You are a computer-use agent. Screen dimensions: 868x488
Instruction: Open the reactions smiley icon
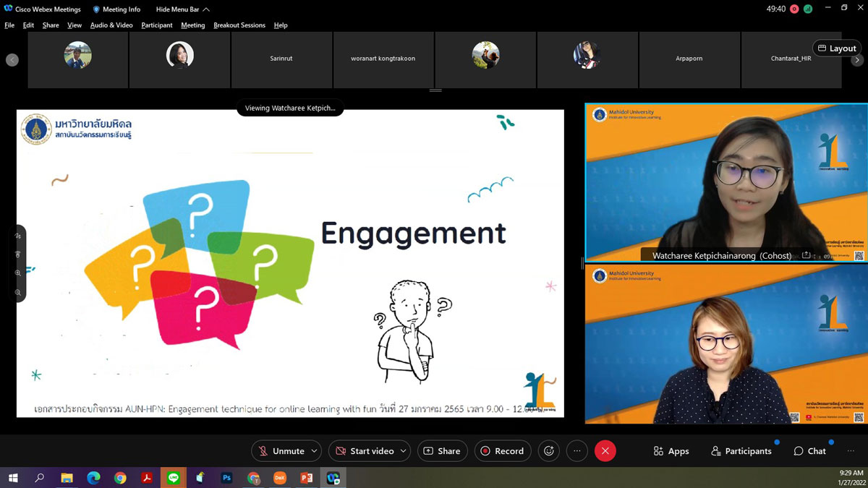point(549,451)
